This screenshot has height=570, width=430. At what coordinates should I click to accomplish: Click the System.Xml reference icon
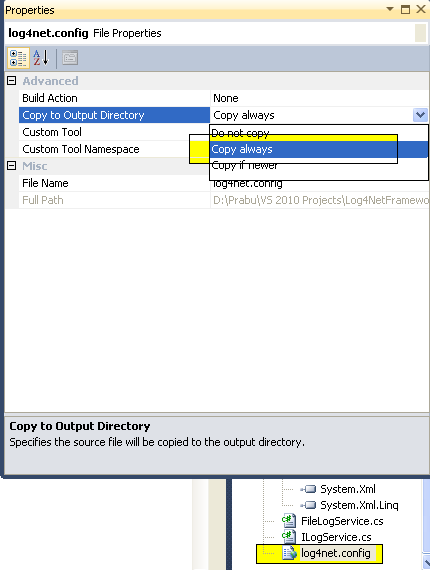[308, 489]
